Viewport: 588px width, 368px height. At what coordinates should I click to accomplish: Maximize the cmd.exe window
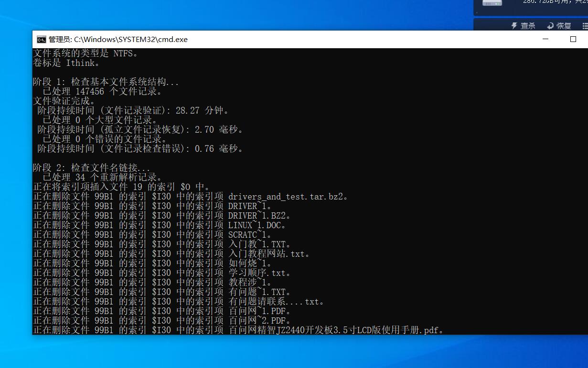click(573, 40)
